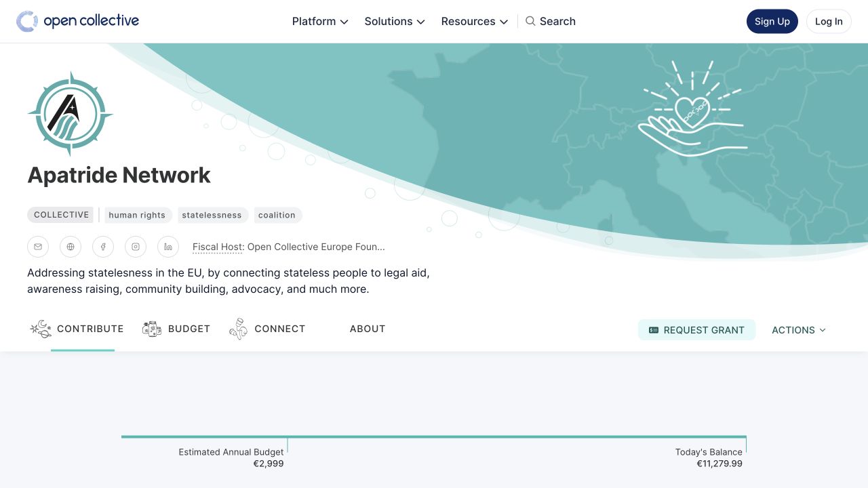868x488 pixels.
Task: Open the Actions dropdown
Action: click(x=799, y=330)
